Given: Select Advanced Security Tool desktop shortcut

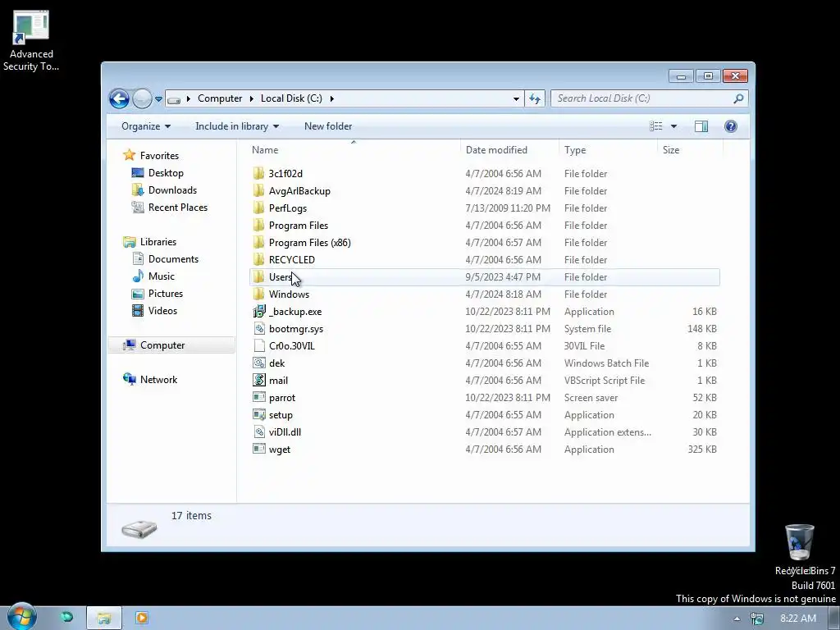Looking at the screenshot, I should pyautogui.click(x=31, y=41).
